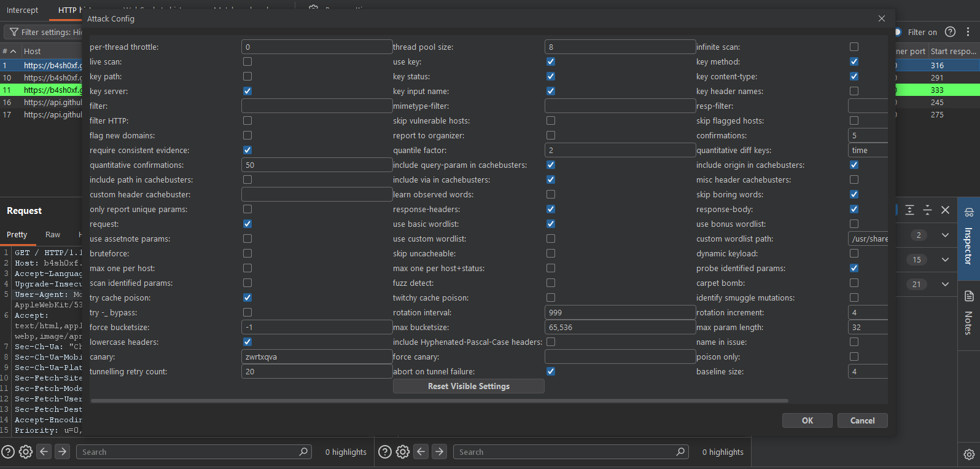Expand the Inspector section showing 2
This screenshot has width=980, height=469.
pos(946,235)
